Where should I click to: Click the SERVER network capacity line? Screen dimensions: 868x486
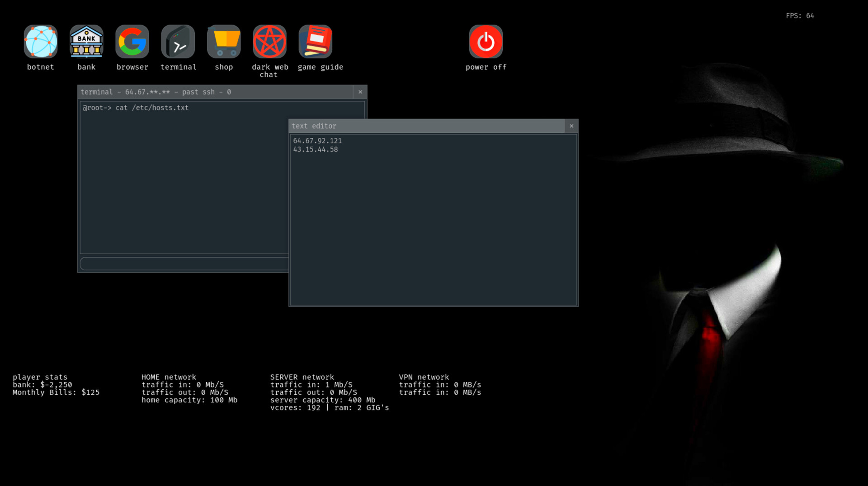323,400
